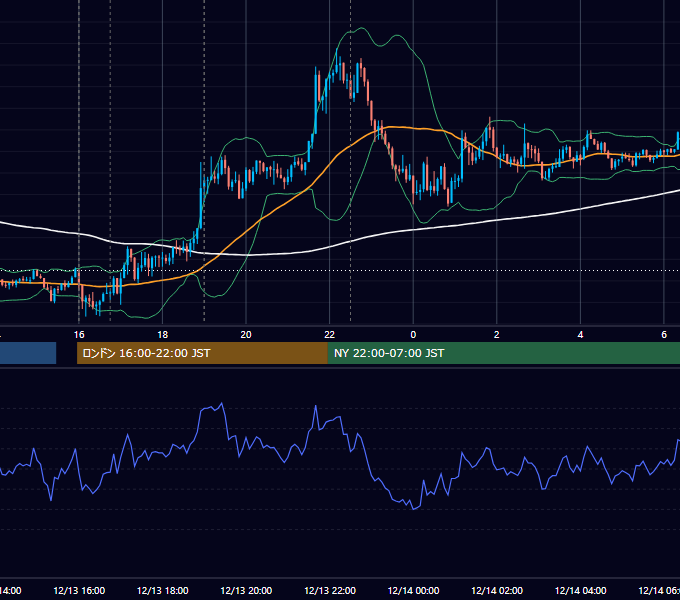Select the blue session bar left of ロンドン
Screen dimensions: 680x600
tap(28, 353)
